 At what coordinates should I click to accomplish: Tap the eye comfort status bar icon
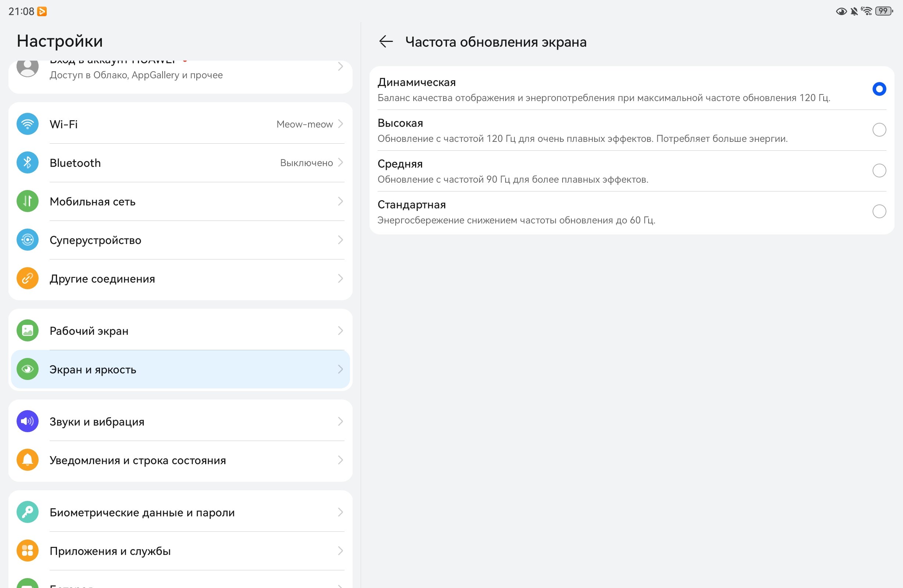click(x=841, y=11)
